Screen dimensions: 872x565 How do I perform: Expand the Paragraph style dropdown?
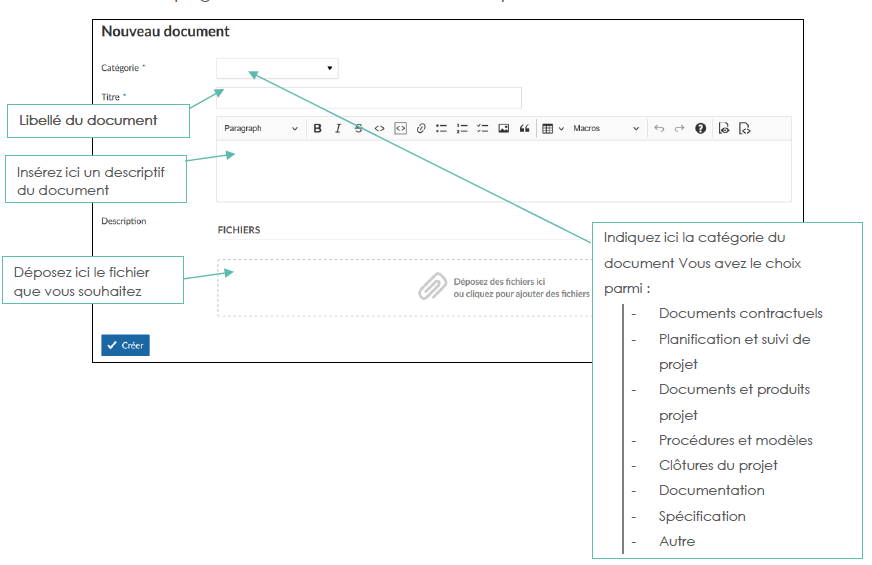(x=260, y=129)
